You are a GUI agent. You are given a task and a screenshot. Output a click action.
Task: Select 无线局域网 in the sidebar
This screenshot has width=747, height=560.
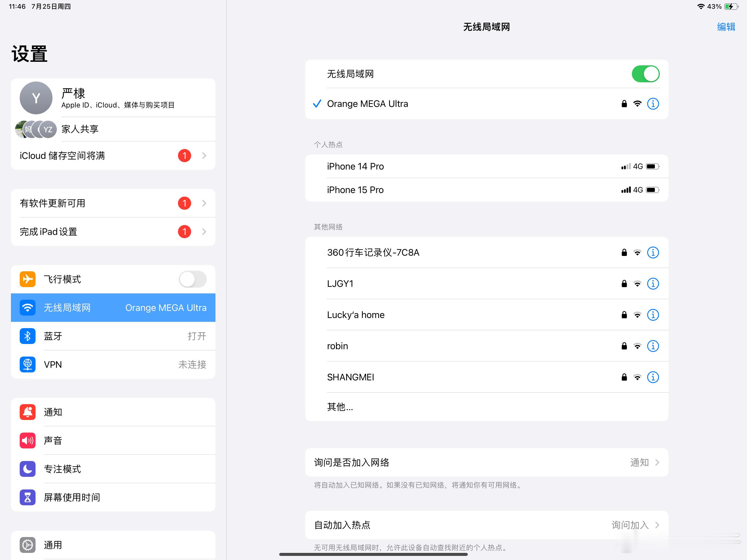[113, 307]
